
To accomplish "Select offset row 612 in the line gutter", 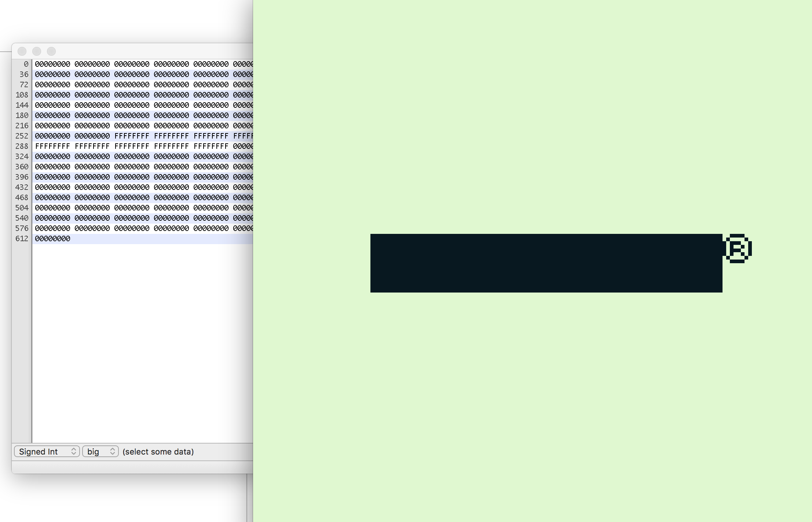I will pos(22,239).
